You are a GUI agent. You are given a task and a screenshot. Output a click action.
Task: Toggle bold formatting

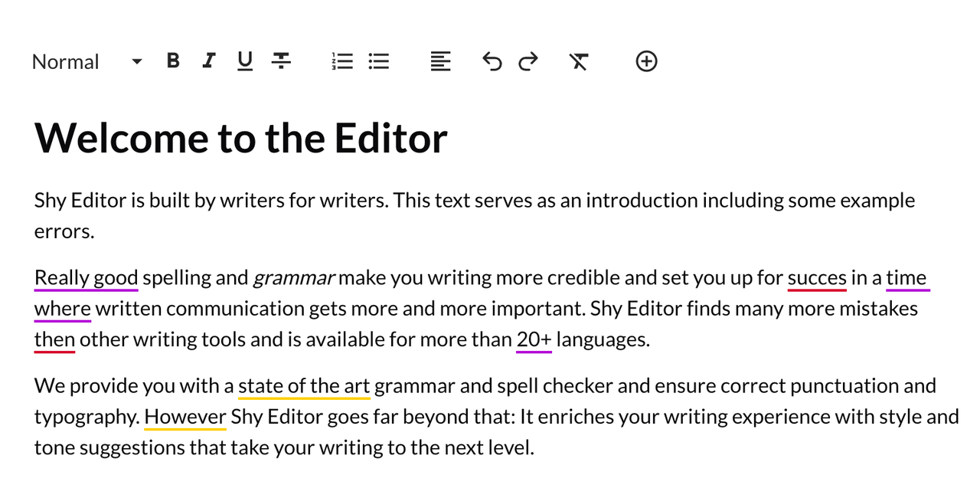[x=173, y=61]
